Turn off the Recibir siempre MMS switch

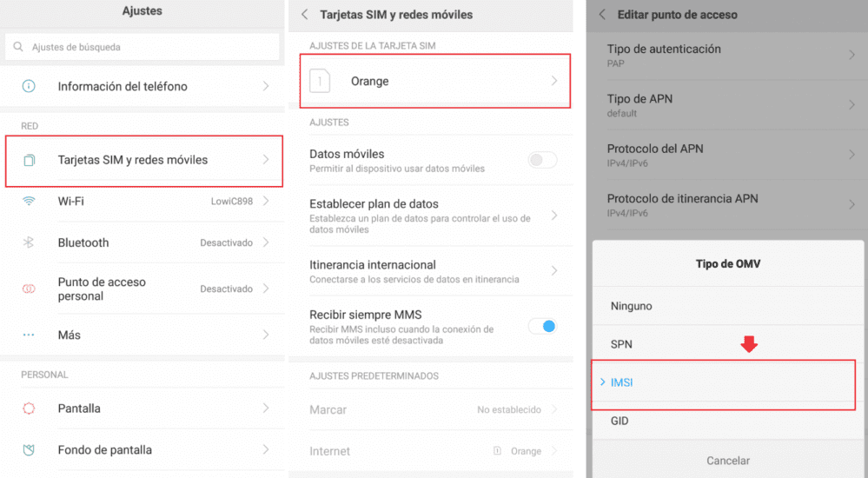(x=542, y=326)
